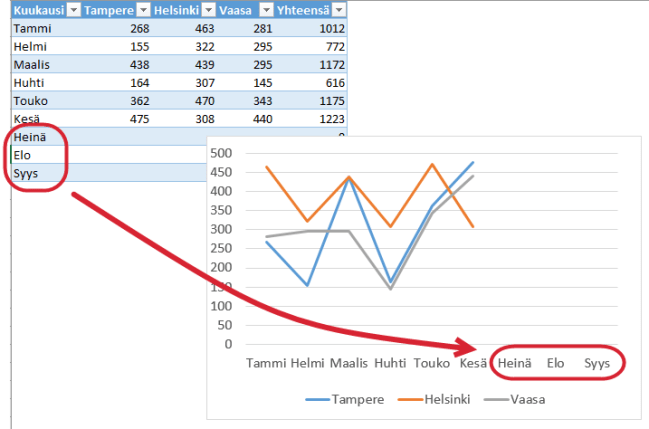Click the Syys label on chart axis

pyautogui.click(x=597, y=363)
